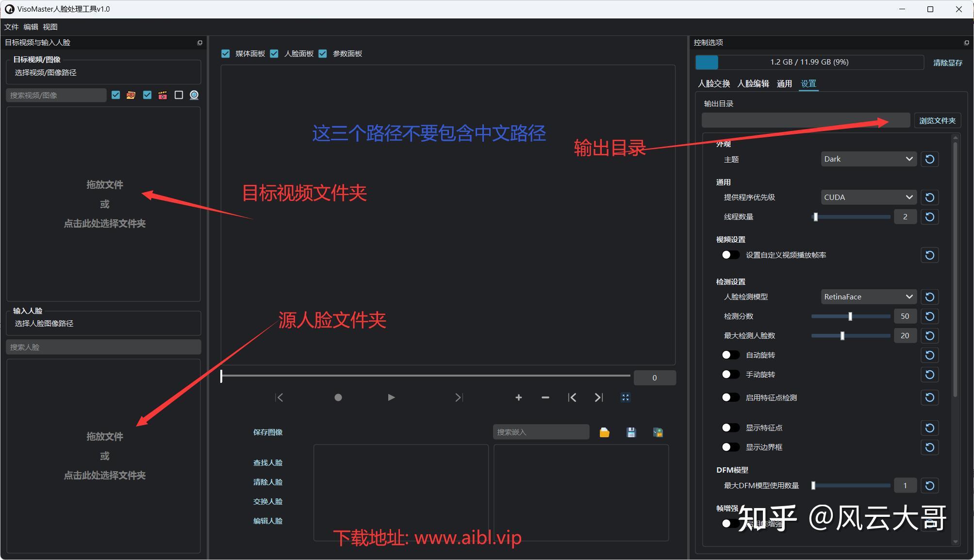Open the RetinaFace detection model dropdown
This screenshot has width=974, height=560.
[x=868, y=296]
